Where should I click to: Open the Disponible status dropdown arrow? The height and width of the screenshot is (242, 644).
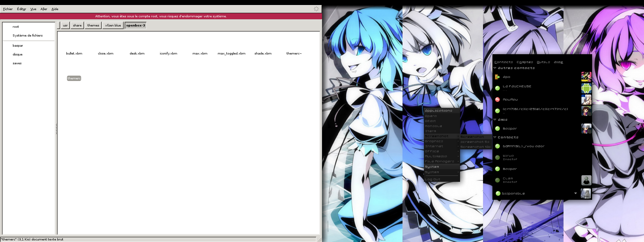click(x=575, y=193)
